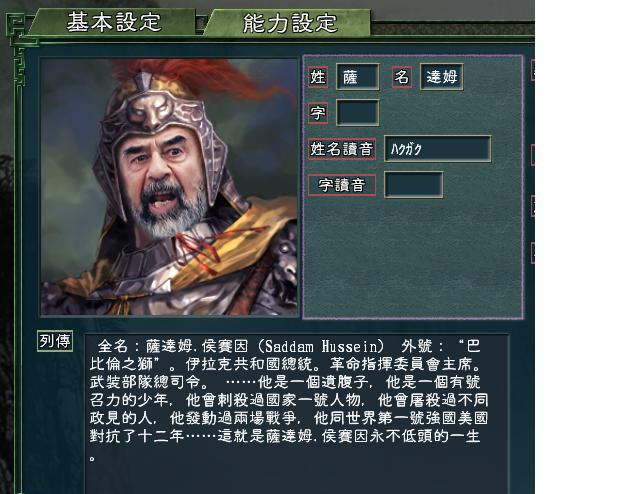Click the small dark square between the tabs
640x494 pixels.
200,24
